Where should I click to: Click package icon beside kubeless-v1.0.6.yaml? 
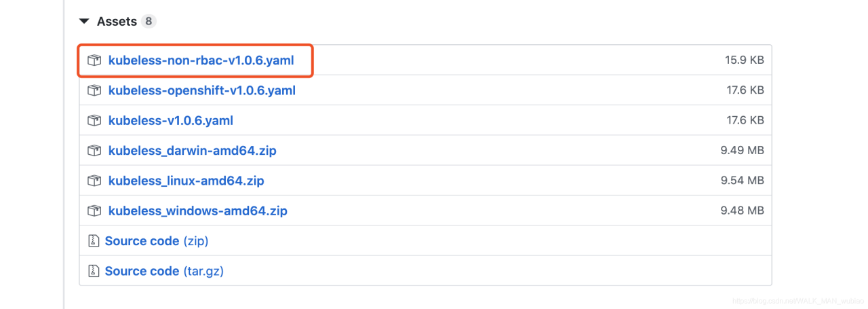click(94, 120)
